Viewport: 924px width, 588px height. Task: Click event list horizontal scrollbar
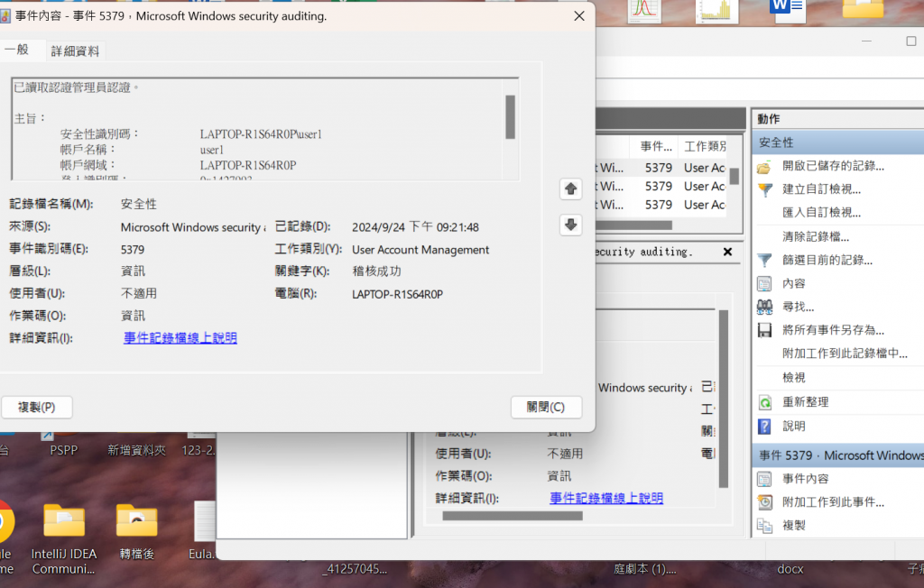[x=634, y=225]
